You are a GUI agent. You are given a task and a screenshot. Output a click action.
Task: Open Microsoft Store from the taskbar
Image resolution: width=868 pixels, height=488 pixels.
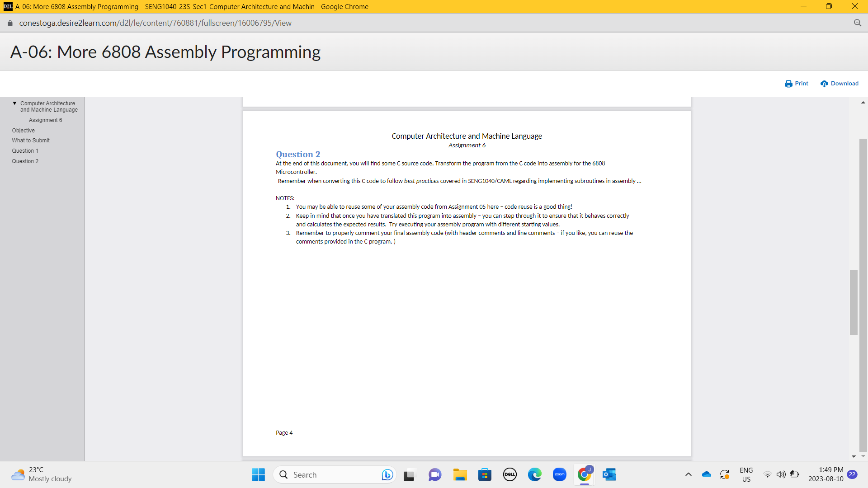tap(485, 474)
